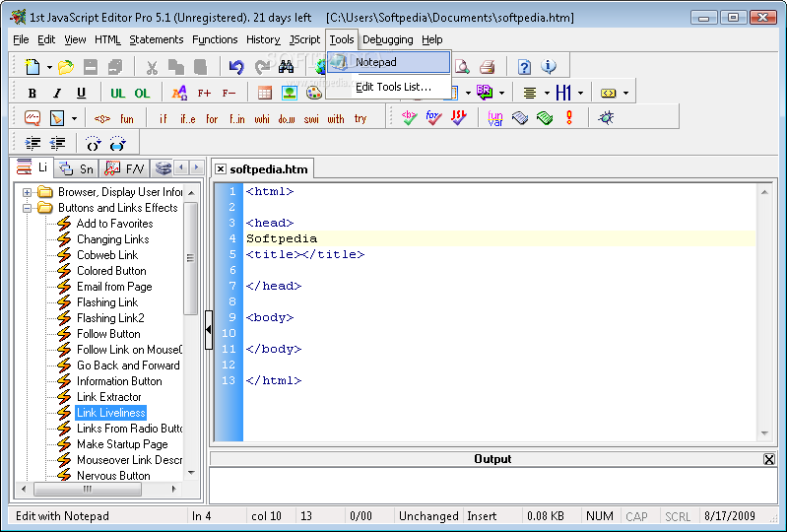The image size is (787, 532).
Task: Open the color palette icon
Action: (x=313, y=93)
